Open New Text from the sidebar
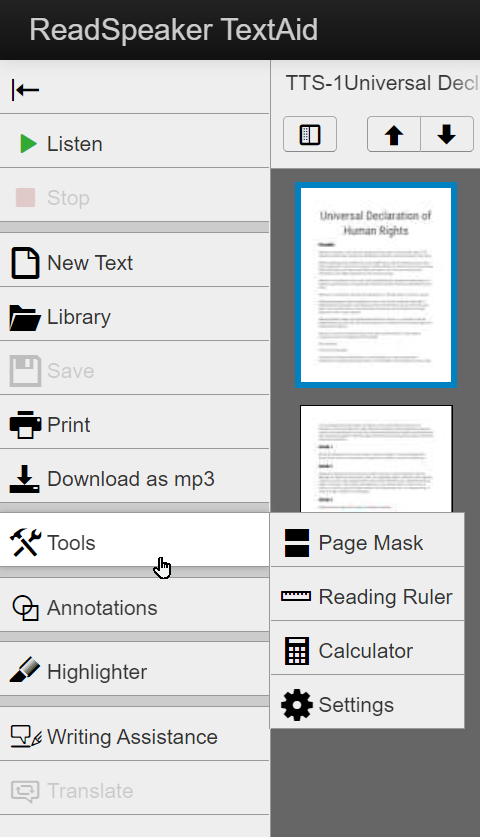480x837 pixels. point(134,261)
